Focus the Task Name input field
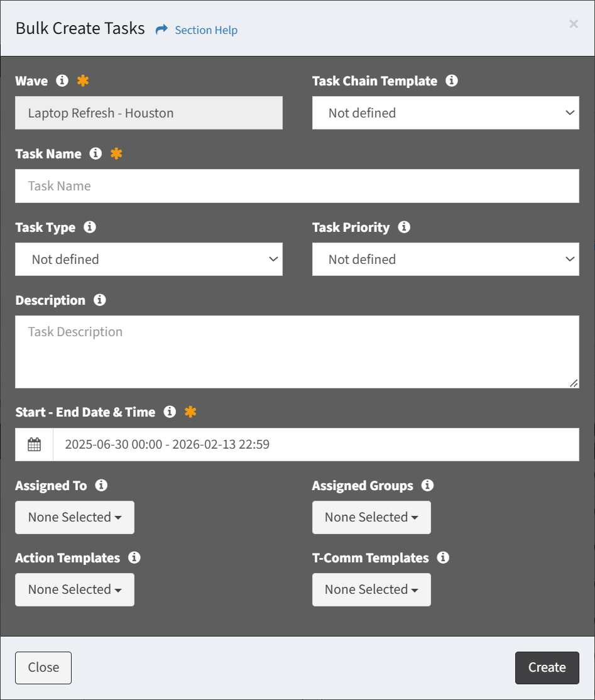The width and height of the screenshot is (595, 700). [297, 186]
